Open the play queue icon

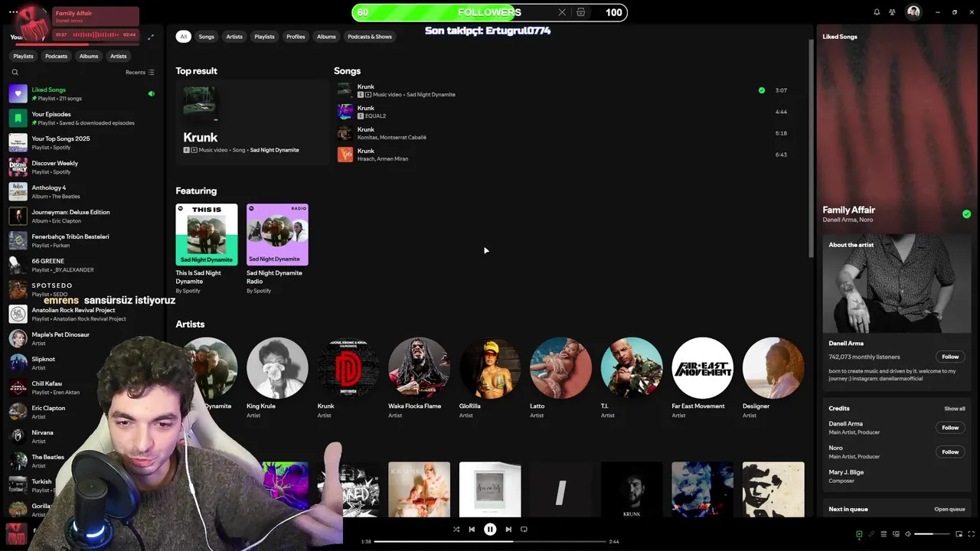pos(884,534)
